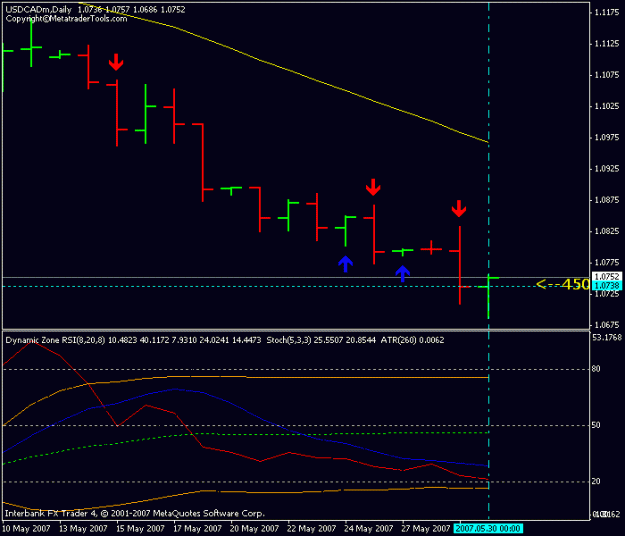Click the 1.0775 price axis label
Image resolution: width=625 pixels, height=536 pixels.
(607, 263)
